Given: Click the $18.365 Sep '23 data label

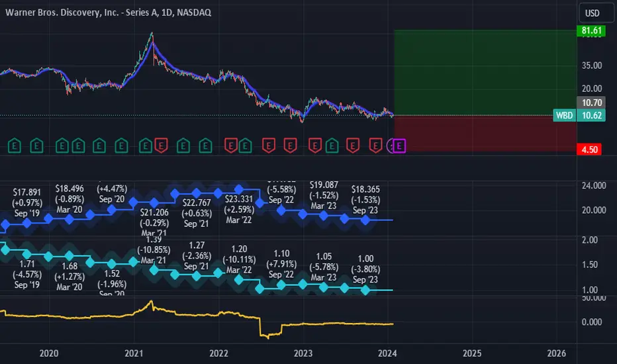Looking at the screenshot, I should click(365, 200).
